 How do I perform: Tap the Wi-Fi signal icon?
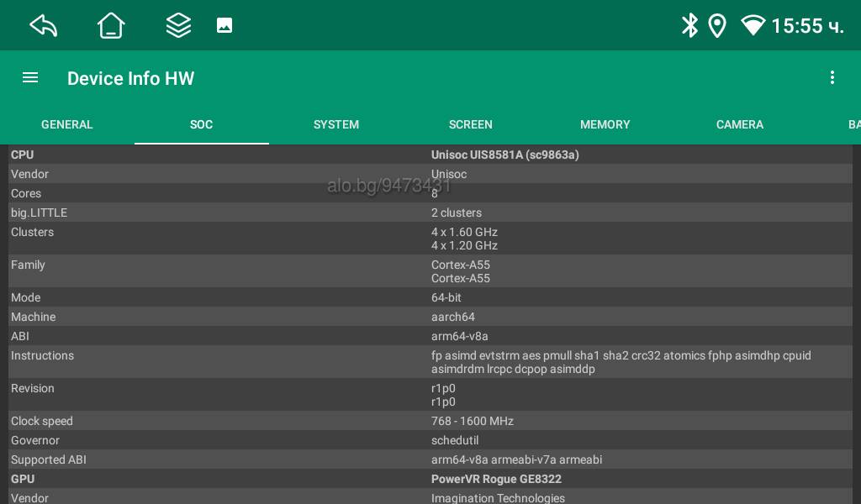(753, 25)
